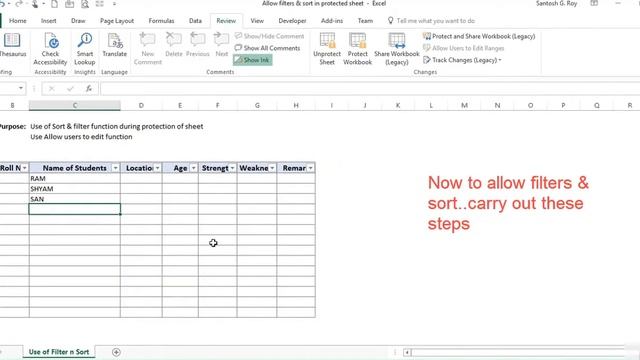The width and height of the screenshot is (640, 360).
Task: Select column M header
Action: pos(464,105)
